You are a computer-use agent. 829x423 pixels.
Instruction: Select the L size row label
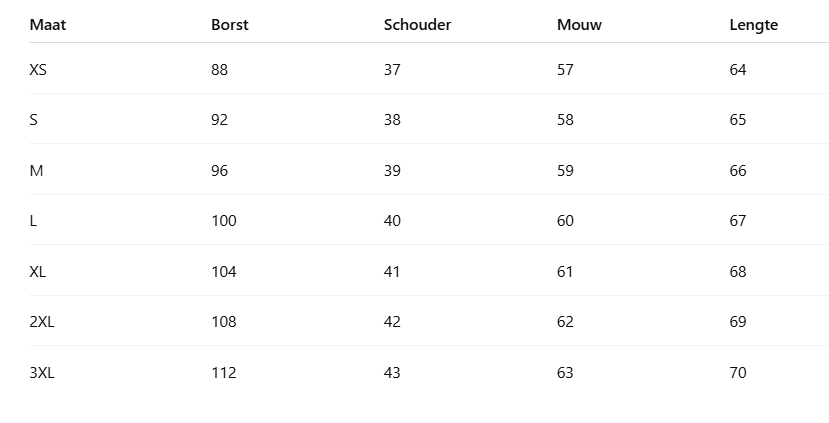(34, 221)
